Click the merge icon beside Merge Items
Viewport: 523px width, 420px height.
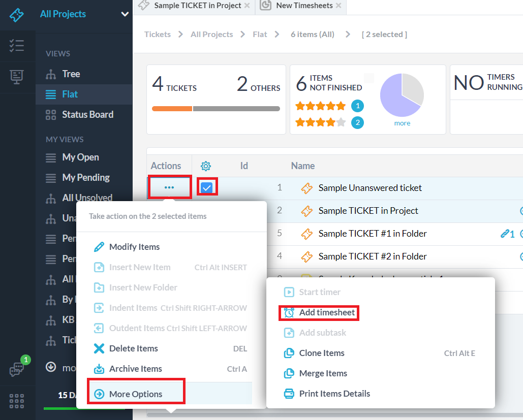click(x=289, y=374)
